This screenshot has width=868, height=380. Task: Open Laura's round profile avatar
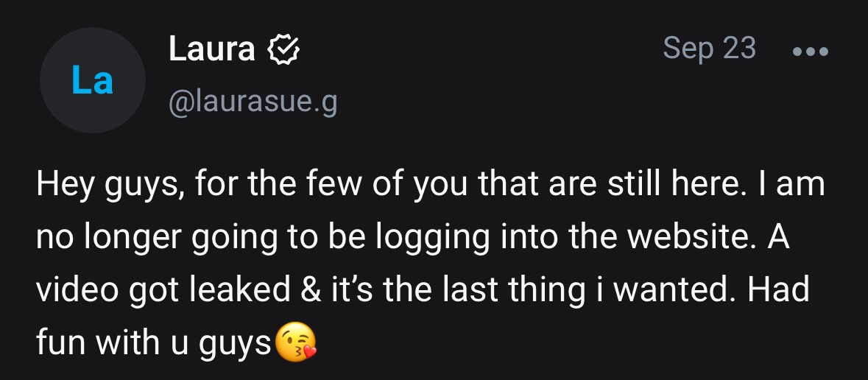(x=93, y=81)
